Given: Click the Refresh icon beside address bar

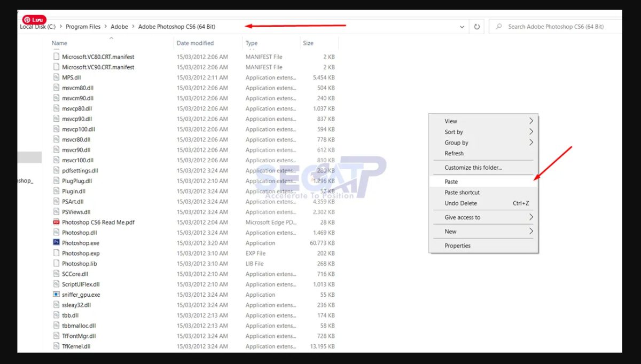Looking at the screenshot, I should coord(476,27).
